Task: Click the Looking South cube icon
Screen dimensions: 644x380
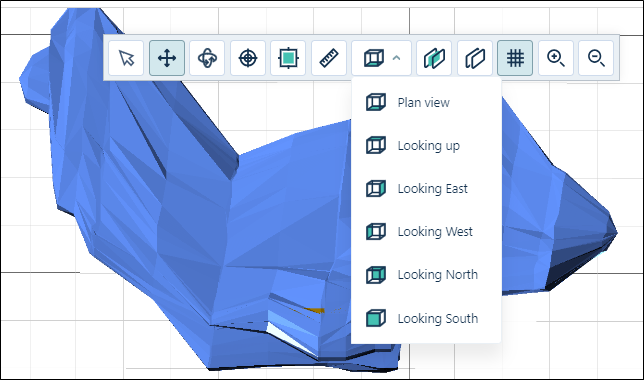Action: [376, 318]
